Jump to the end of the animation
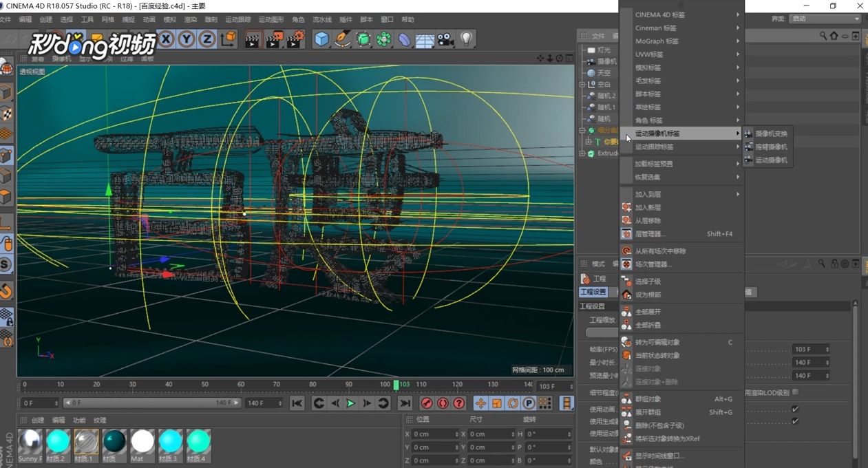The height and width of the screenshot is (468, 868). pyautogui.click(x=405, y=403)
